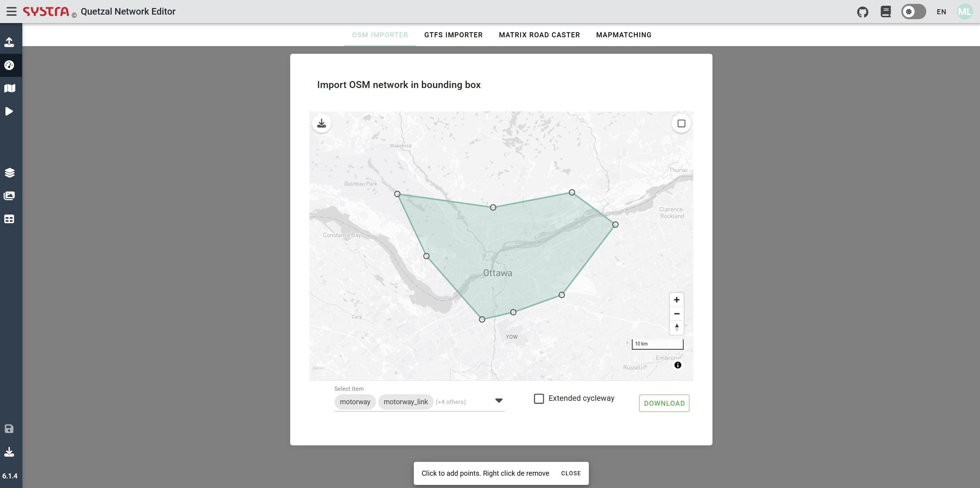The image size is (980, 488).
Task: Open the upload/import sidebar icon
Action: (9, 42)
